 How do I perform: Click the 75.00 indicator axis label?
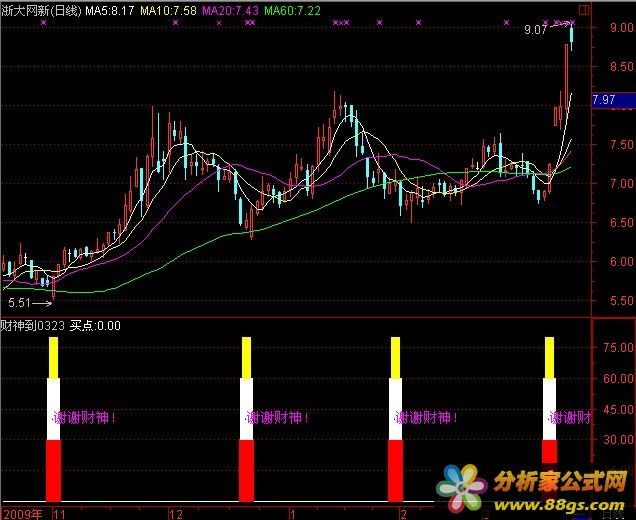coord(619,348)
